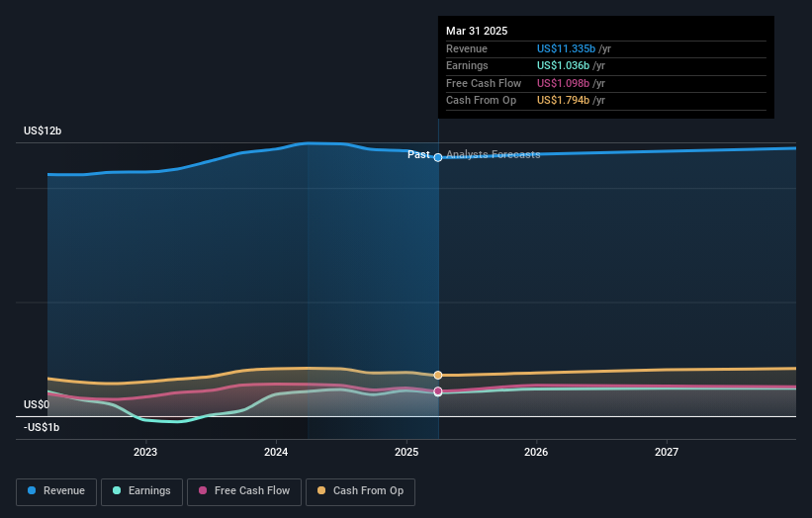Click the US$1.036b earnings value
Image resolution: width=812 pixels, height=518 pixels.
coord(563,65)
